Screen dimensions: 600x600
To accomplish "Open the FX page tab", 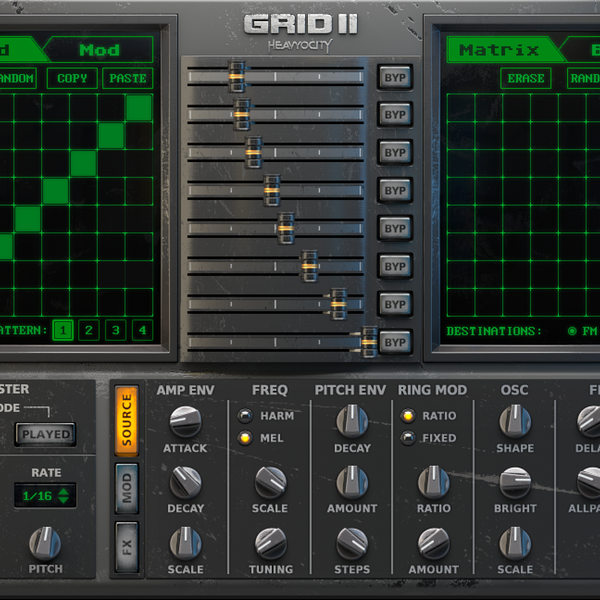I will coord(127,547).
